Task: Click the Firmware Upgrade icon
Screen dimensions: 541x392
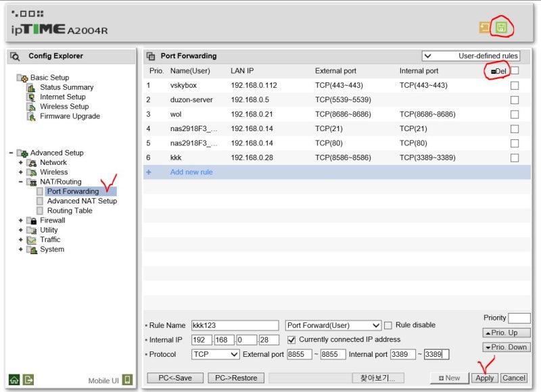Action: point(31,116)
